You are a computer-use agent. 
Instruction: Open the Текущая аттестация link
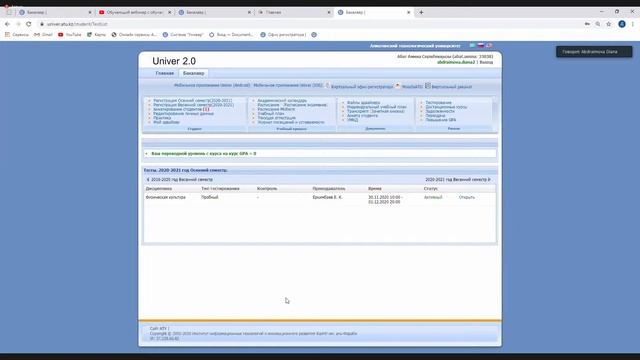pyautogui.click(x=276, y=118)
